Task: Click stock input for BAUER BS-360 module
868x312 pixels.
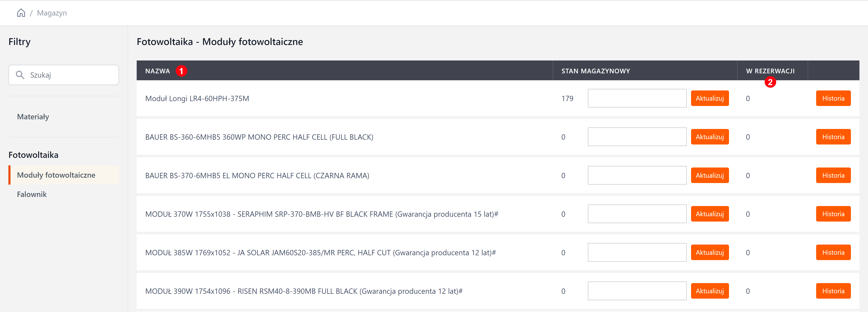Action: click(x=637, y=137)
